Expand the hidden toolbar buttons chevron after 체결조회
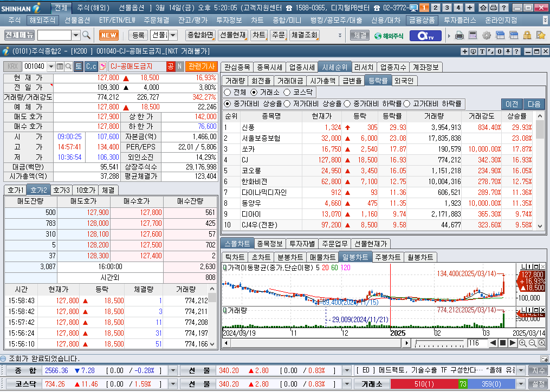Viewport: 550px width, 392px height. click(x=340, y=35)
